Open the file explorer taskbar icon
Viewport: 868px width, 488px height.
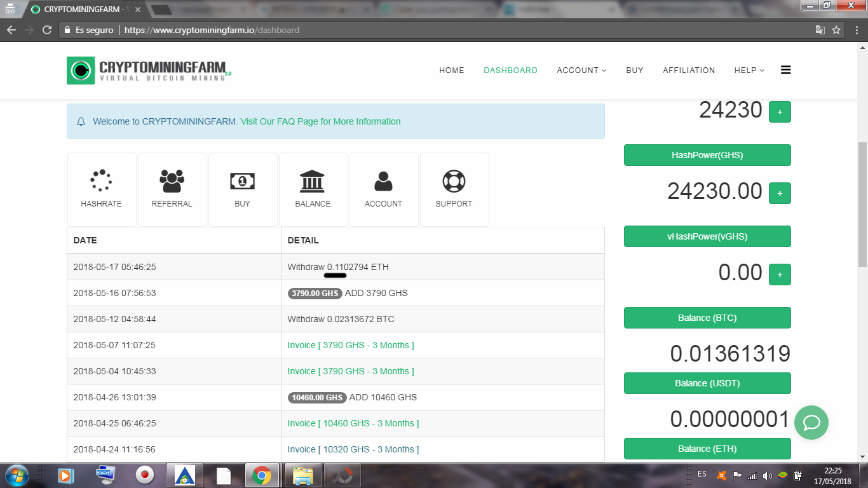pos(302,475)
